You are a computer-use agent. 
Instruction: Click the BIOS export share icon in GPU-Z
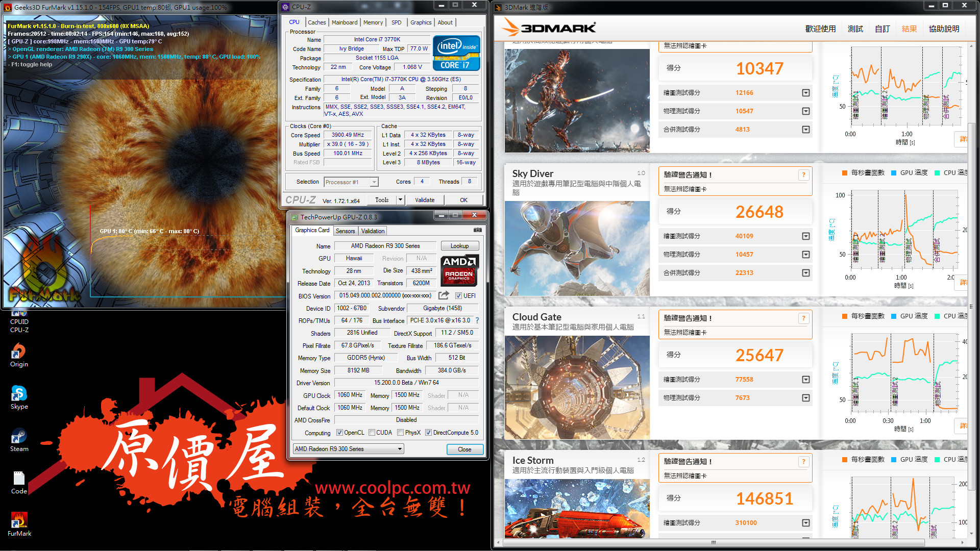[x=444, y=295]
